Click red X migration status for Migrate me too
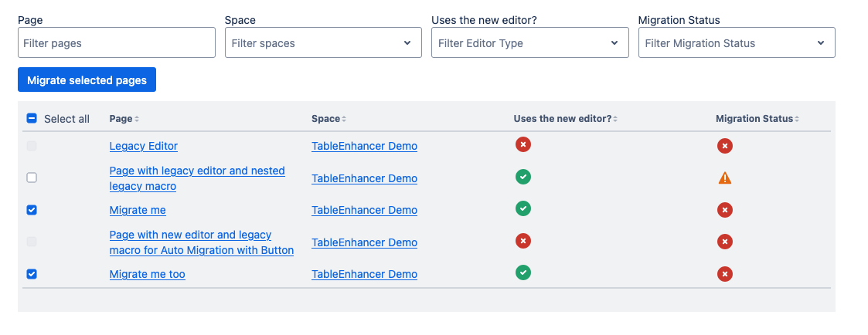The image size is (868, 335). click(x=724, y=274)
